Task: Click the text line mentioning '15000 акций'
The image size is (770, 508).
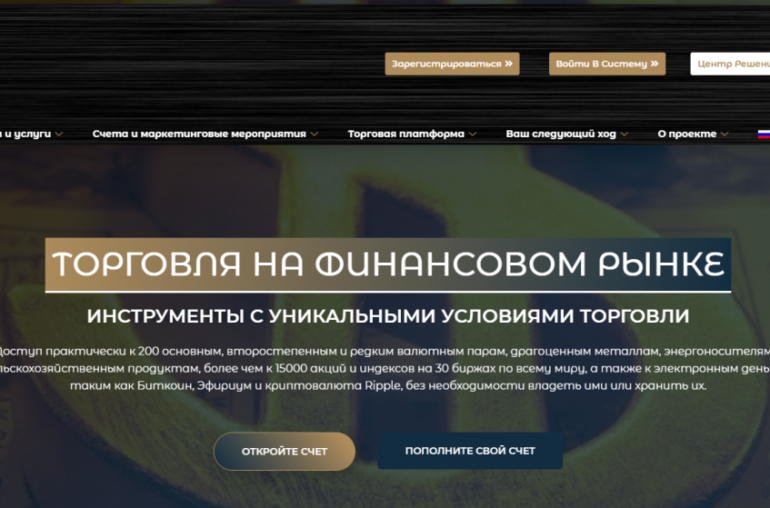Action: click(385, 368)
